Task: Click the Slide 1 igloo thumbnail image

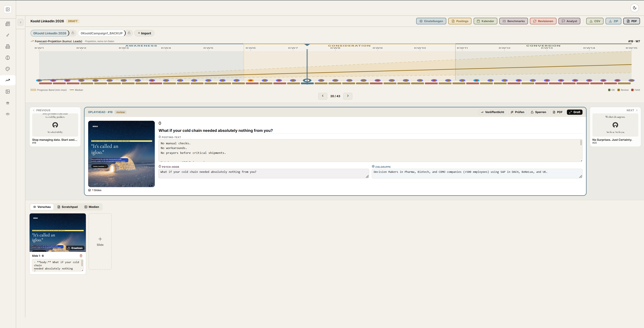Action: [57, 232]
